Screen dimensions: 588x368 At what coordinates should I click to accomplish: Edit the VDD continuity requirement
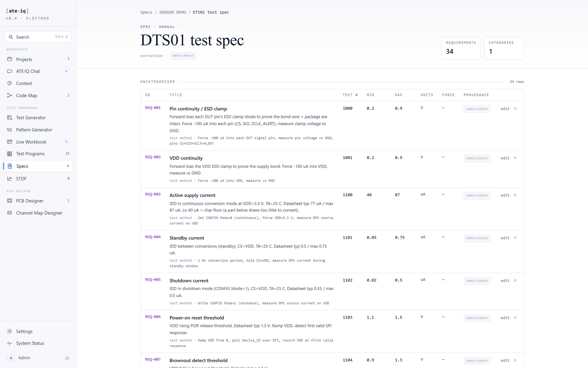pyautogui.click(x=505, y=158)
